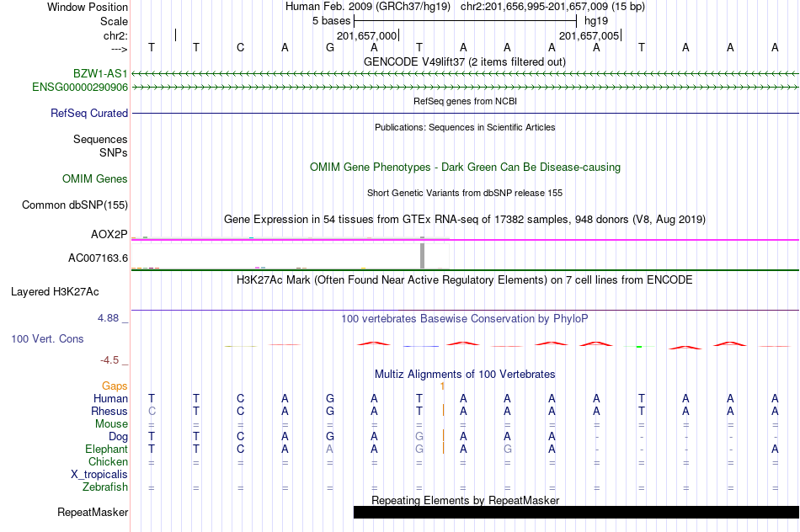This screenshot has width=800, height=532.
Task: Open the ENSG00000290906 gene label
Action: pyautogui.click(x=80, y=88)
